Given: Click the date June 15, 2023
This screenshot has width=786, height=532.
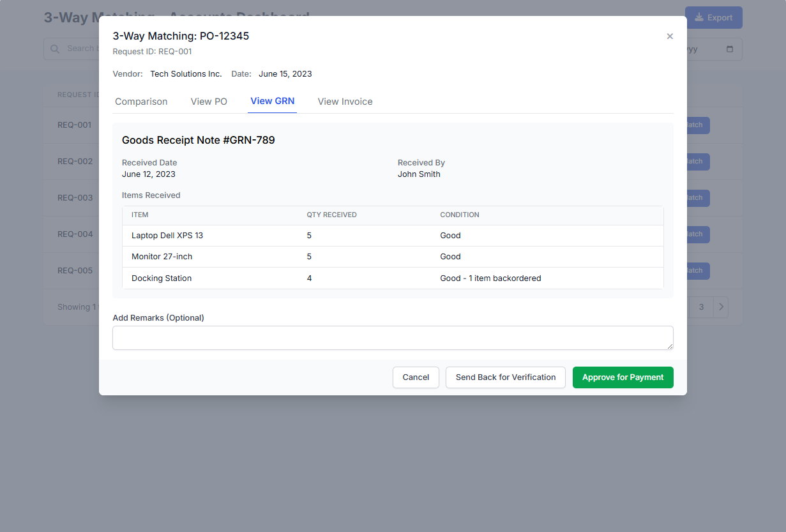Looking at the screenshot, I should click(285, 74).
